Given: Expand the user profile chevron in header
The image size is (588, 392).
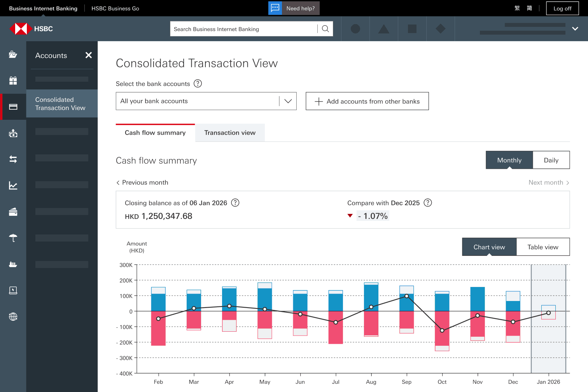Looking at the screenshot, I should [575, 29].
